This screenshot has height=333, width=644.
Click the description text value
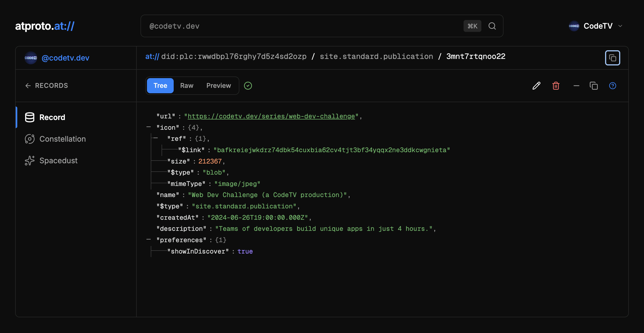(x=324, y=229)
